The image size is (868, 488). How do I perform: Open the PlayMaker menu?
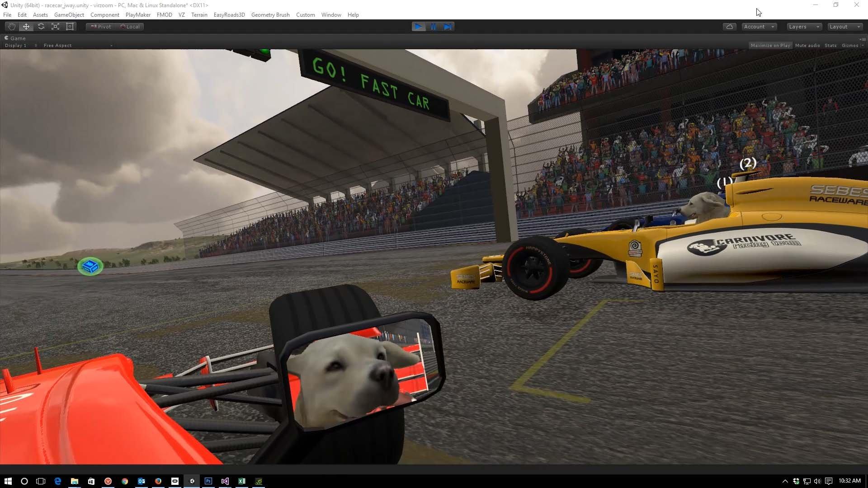(x=138, y=15)
